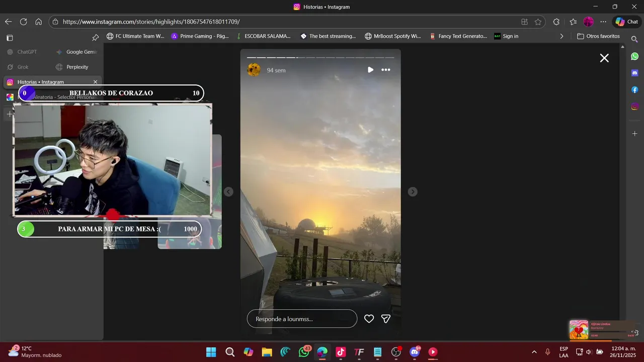Open ESCOBAR SALAMA bookmark

pos(264,36)
